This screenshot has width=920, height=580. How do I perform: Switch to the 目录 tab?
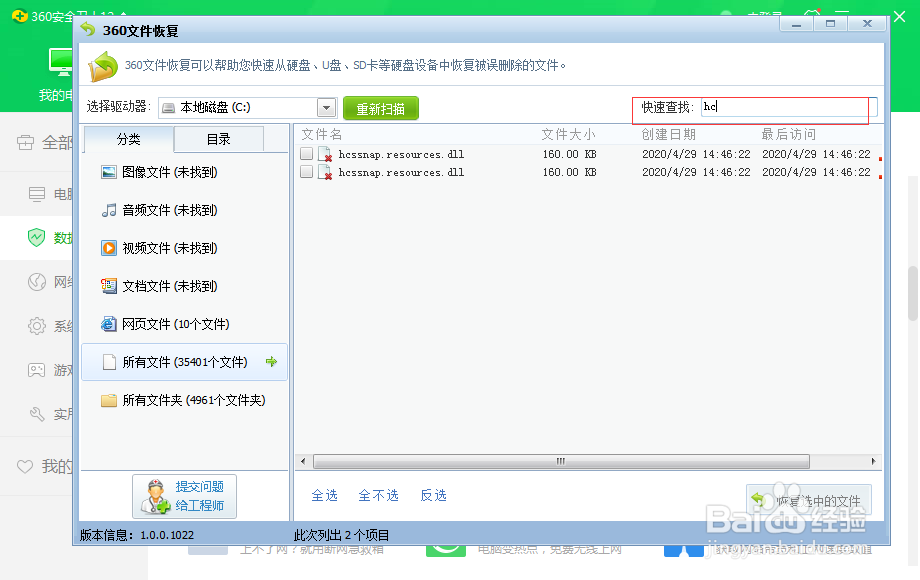coord(218,140)
